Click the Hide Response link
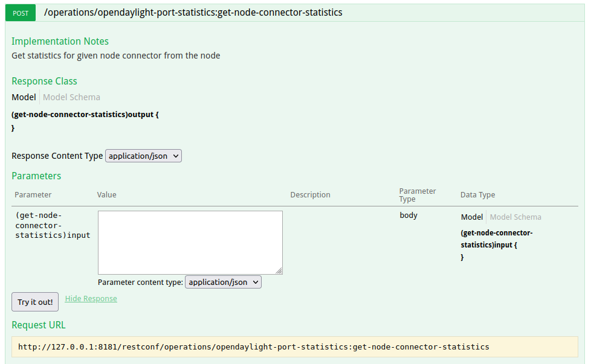Viewport: 591px width, 364px height. click(91, 299)
